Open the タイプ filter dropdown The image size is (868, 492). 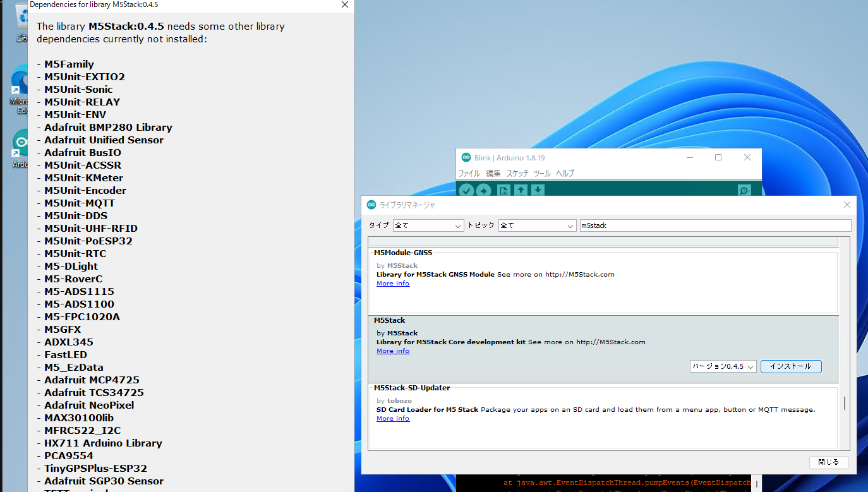tap(429, 225)
